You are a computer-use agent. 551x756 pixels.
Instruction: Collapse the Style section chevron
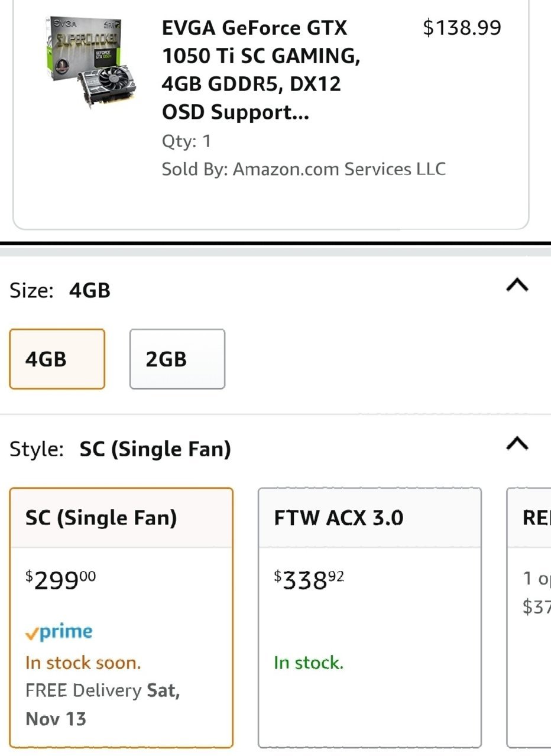coord(517,443)
